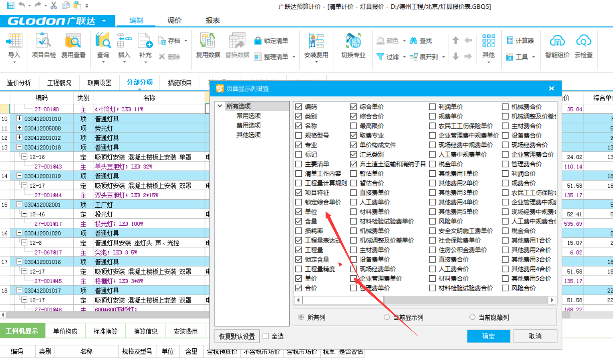This screenshot has width=613, height=364.
Task: Switch to 单价构成 bottom tab
Action: point(65,331)
